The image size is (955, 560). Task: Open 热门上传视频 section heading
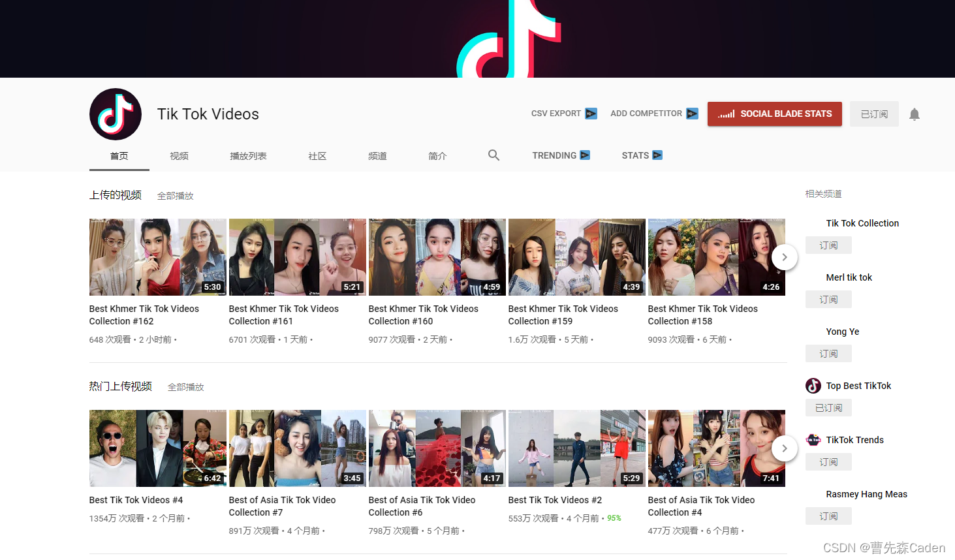coord(121,386)
